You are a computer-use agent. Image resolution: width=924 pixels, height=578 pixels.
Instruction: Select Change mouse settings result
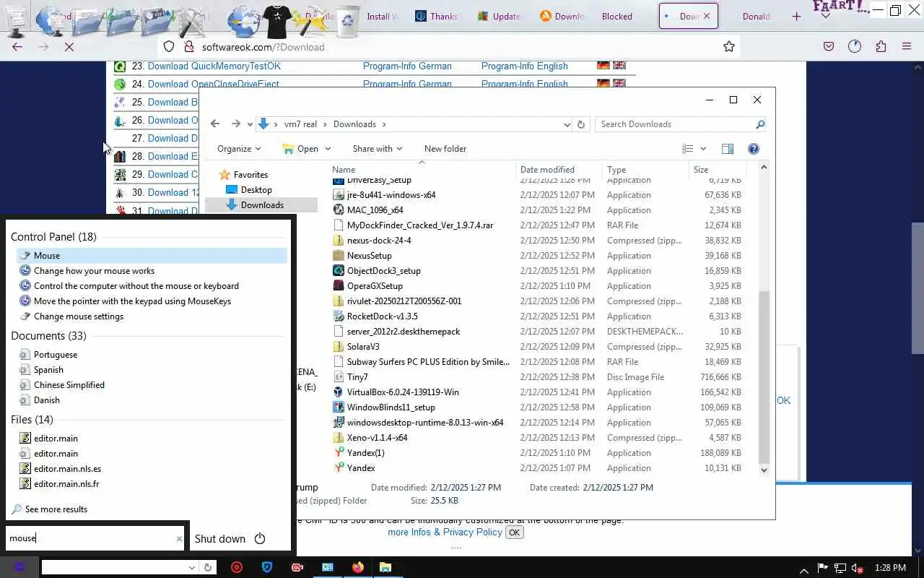click(x=79, y=316)
